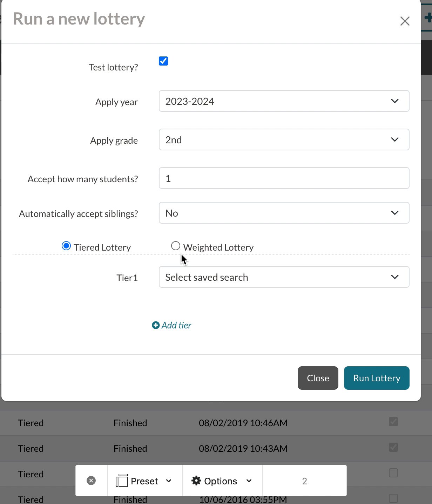Image resolution: width=432 pixels, height=504 pixels.
Task: Expand the Options menu chevron
Action: 249,481
